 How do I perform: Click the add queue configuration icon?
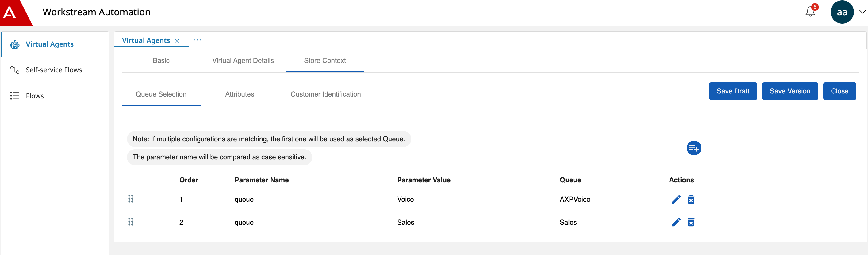[694, 148]
